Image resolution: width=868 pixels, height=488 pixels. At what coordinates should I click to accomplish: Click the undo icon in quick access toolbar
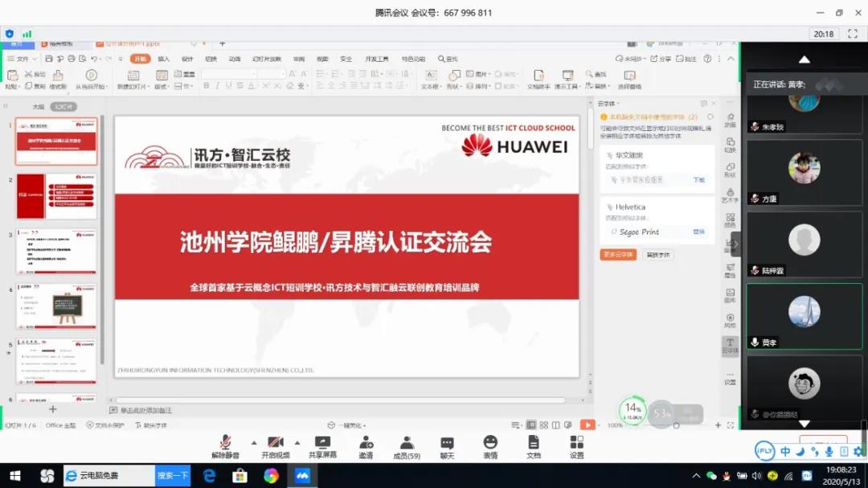point(94,59)
